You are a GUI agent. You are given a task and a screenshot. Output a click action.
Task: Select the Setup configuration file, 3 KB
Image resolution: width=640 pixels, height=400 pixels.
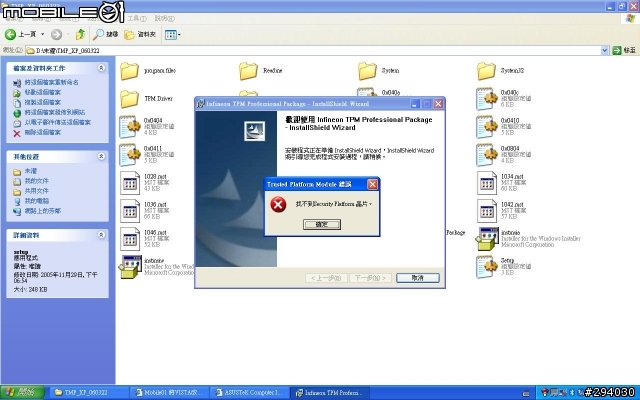click(x=504, y=267)
